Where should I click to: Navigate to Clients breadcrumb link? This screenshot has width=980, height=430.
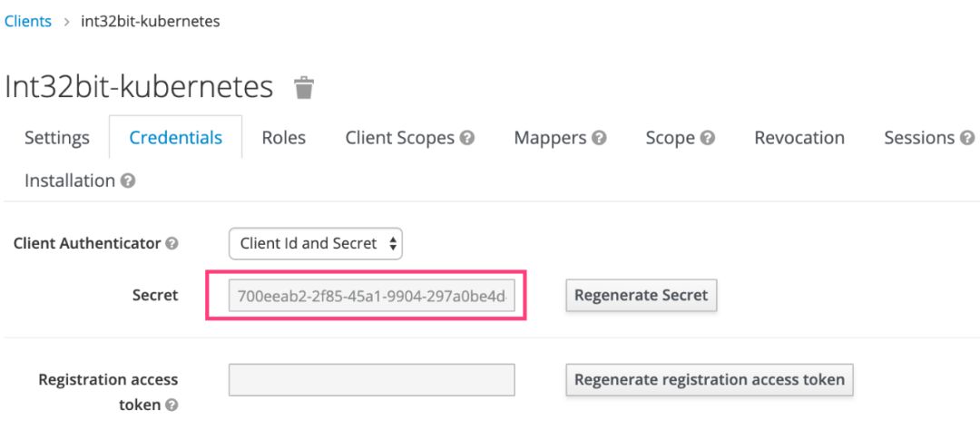point(27,21)
